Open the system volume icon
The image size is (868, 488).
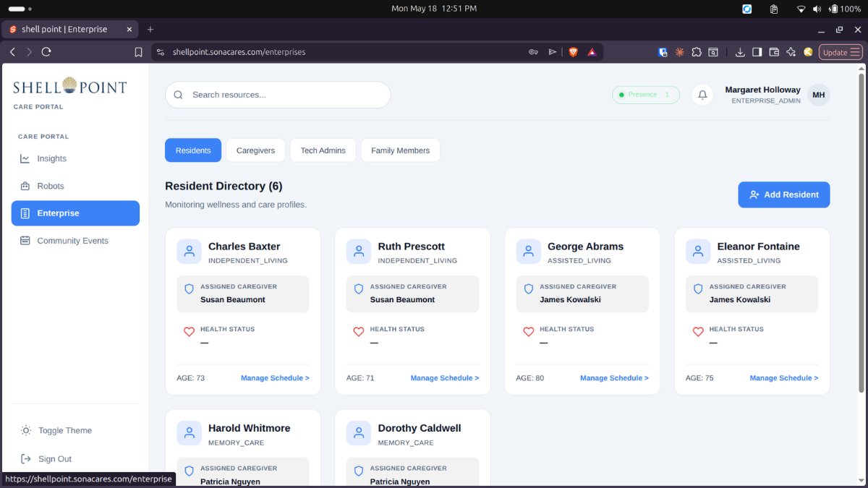pyautogui.click(x=817, y=9)
